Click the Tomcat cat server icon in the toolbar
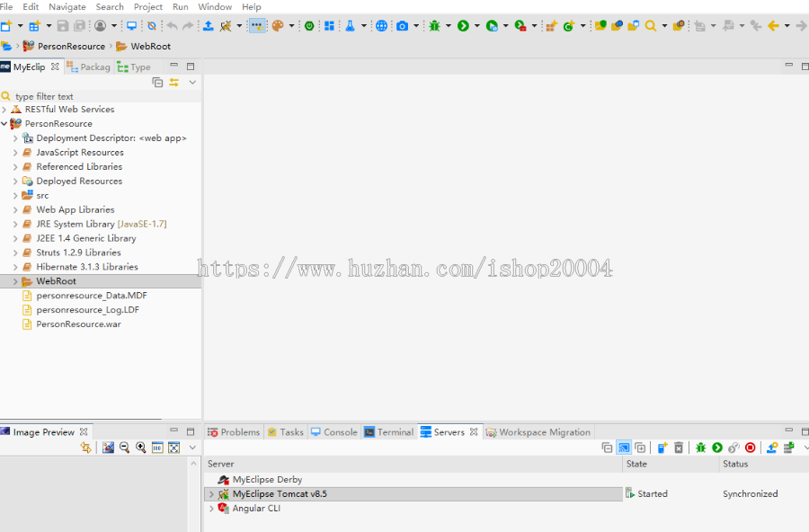The width and height of the screenshot is (809, 532). coord(226,26)
